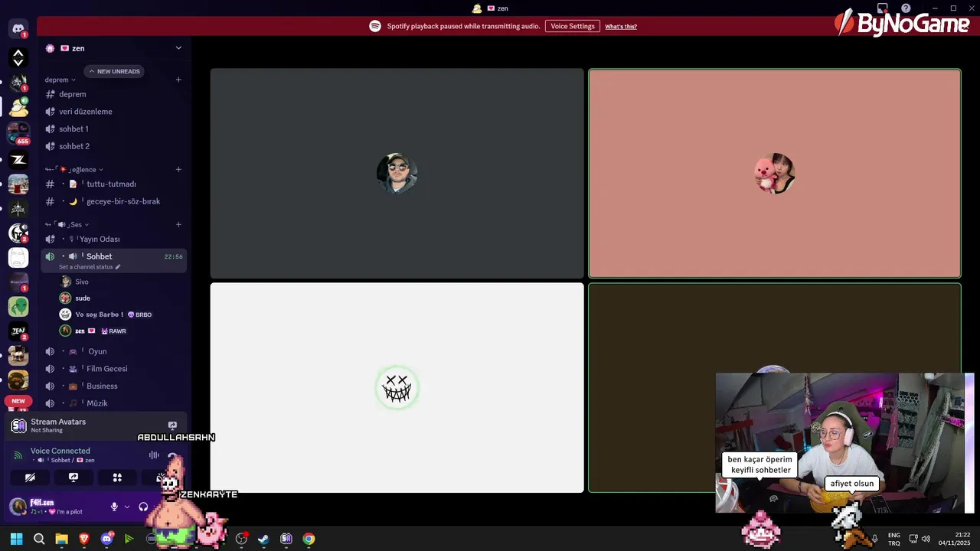Click the red NEW mentions indicator
980x551 pixels.
coord(18,401)
